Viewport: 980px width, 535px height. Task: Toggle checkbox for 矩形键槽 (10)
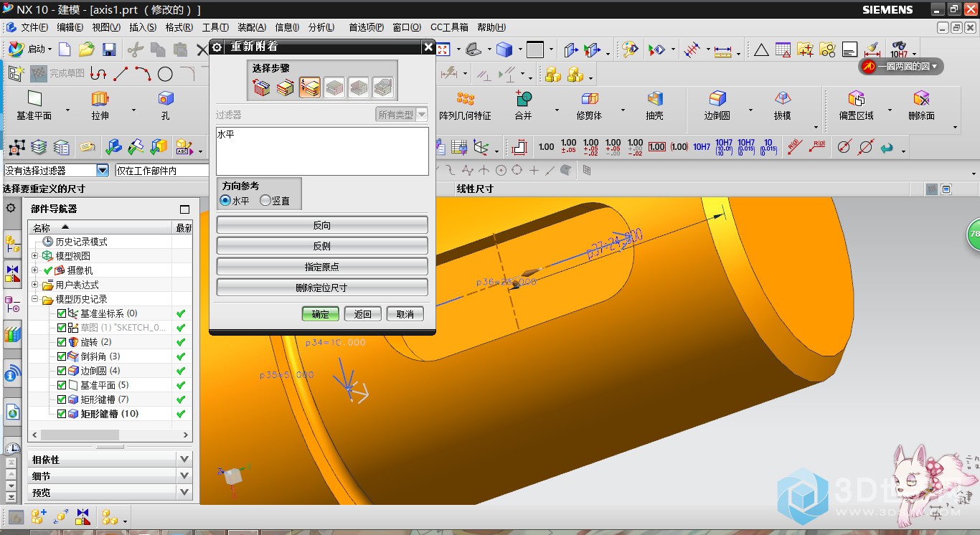coord(61,414)
